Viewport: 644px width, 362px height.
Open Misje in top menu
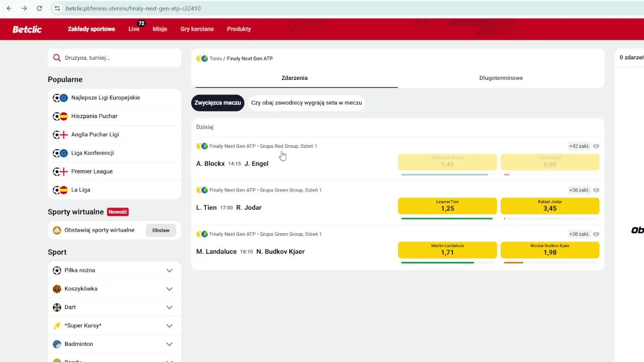pos(160,29)
